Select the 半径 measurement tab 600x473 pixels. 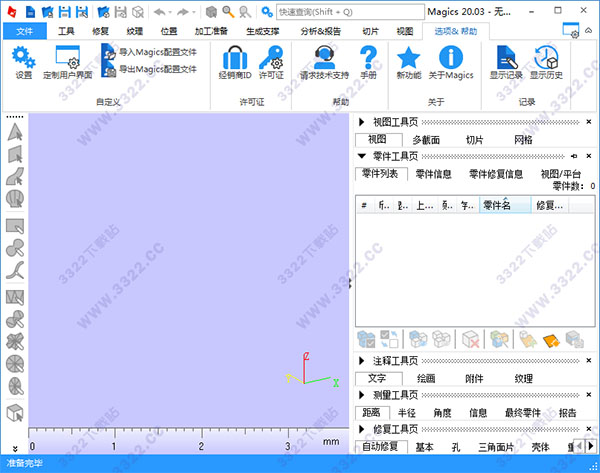click(406, 413)
